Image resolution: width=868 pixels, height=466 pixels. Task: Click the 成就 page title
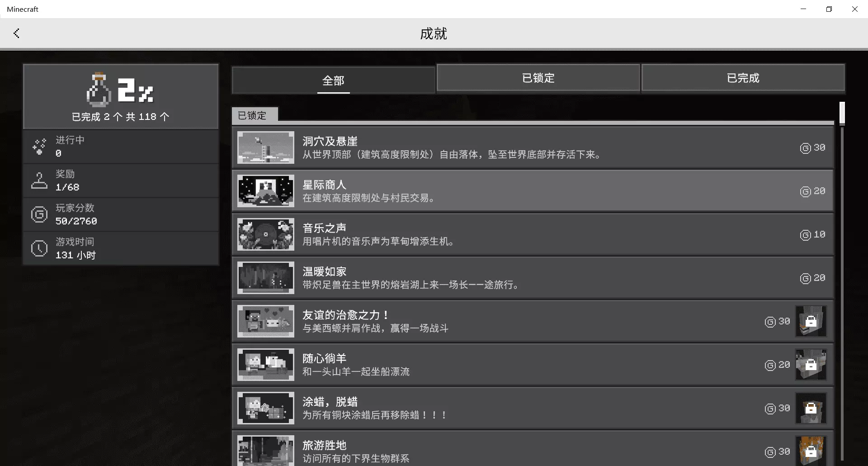point(434,33)
